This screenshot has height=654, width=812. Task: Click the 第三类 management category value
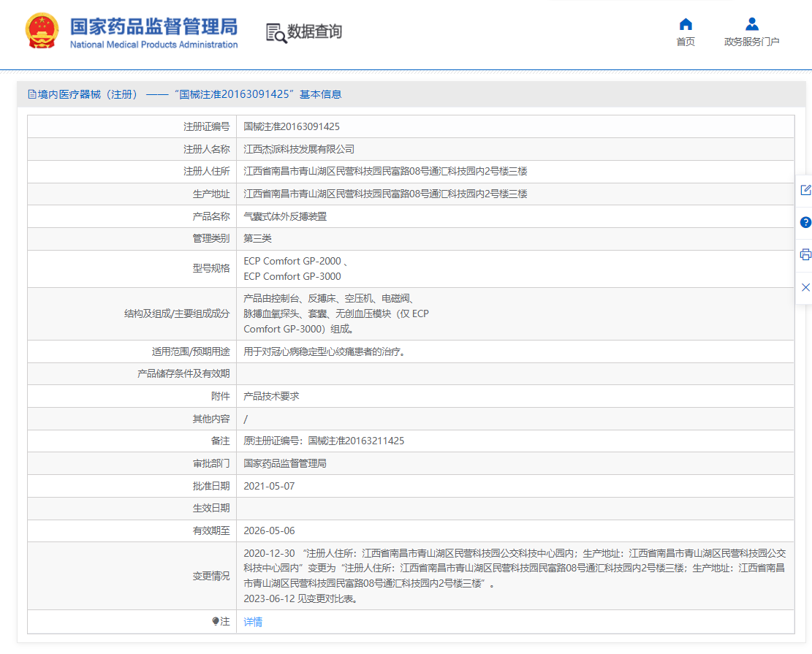[x=257, y=239]
